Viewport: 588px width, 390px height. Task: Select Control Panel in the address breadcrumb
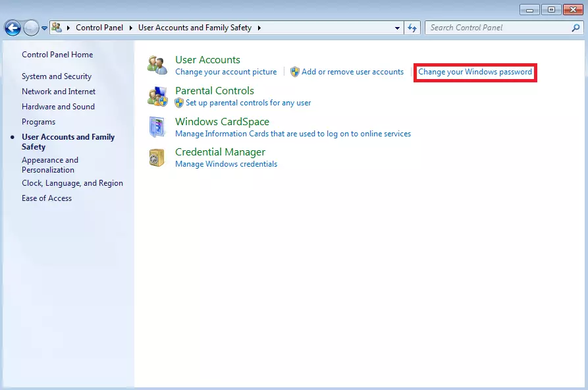[99, 28]
